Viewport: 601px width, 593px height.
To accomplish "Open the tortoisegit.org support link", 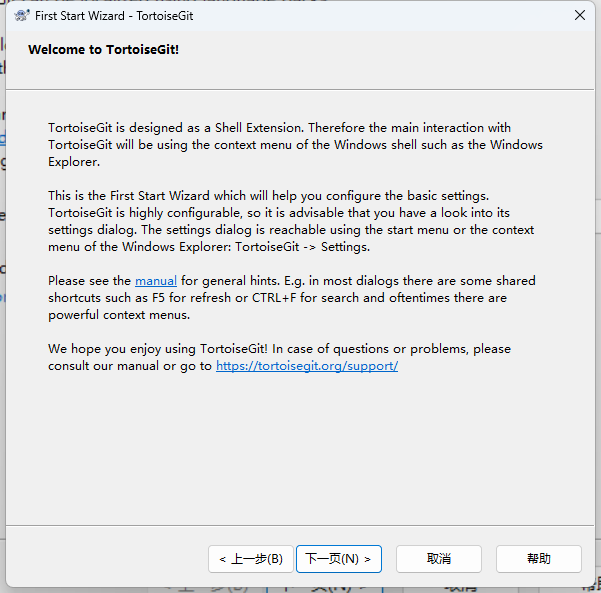I will 307,366.
